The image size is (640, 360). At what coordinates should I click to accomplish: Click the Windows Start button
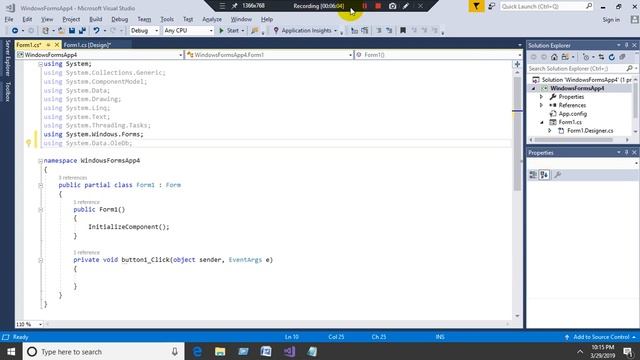[11, 351]
